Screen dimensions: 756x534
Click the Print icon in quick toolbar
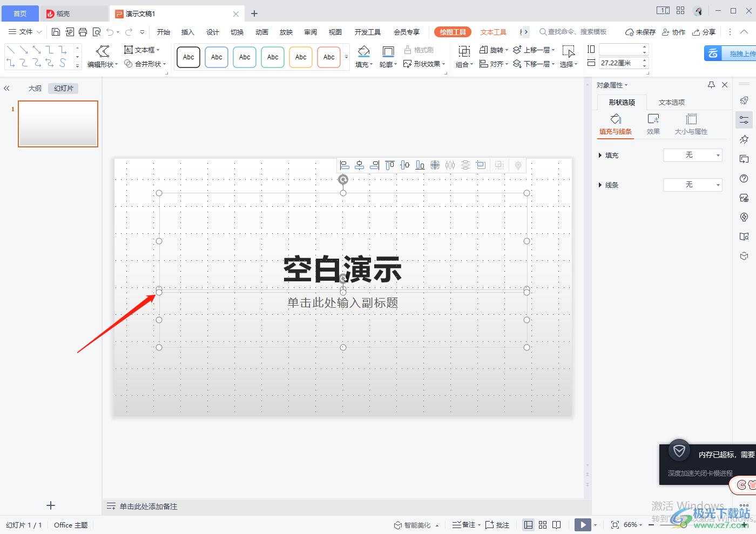point(83,32)
